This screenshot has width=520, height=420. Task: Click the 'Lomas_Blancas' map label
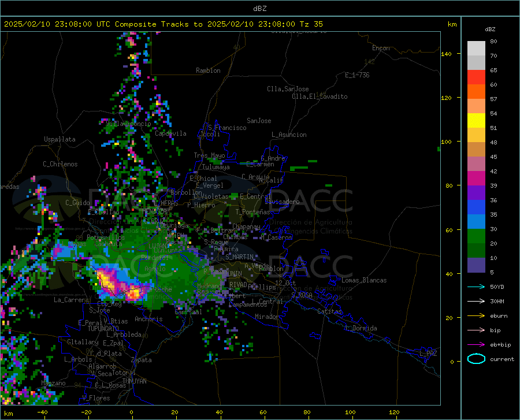pos(364,280)
